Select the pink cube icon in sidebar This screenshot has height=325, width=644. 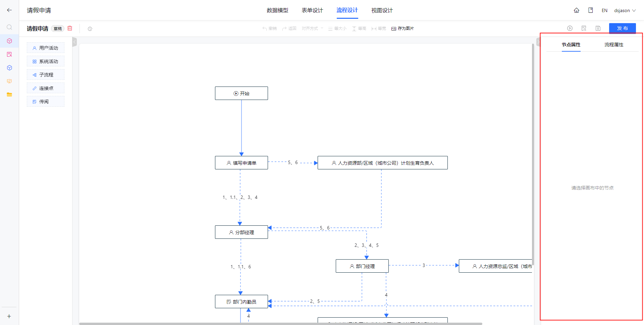pyautogui.click(x=9, y=41)
